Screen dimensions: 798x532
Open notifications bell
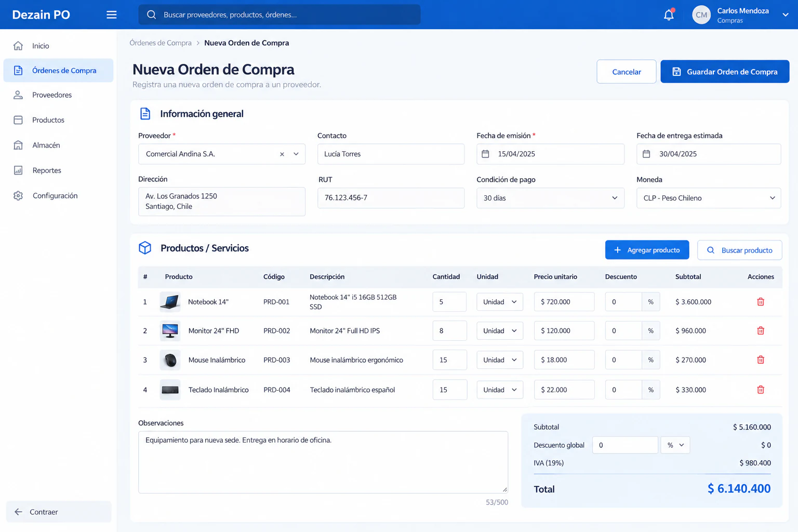click(669, 15)
